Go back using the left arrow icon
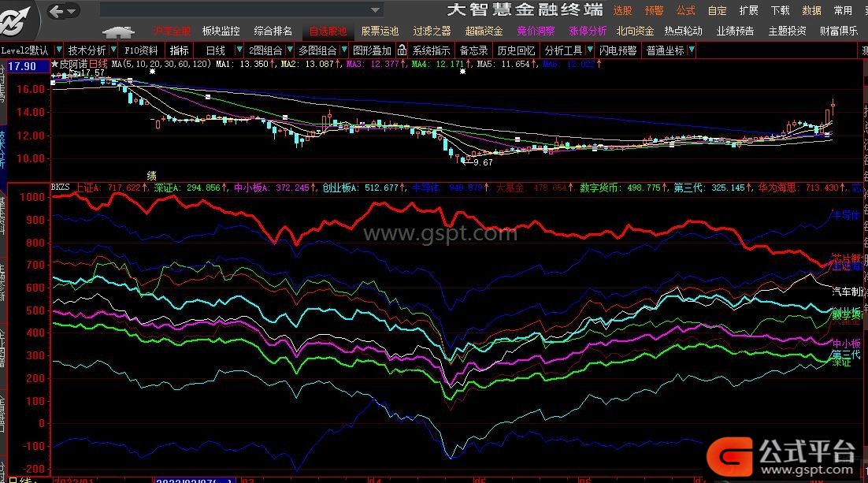 click(56, 11)
